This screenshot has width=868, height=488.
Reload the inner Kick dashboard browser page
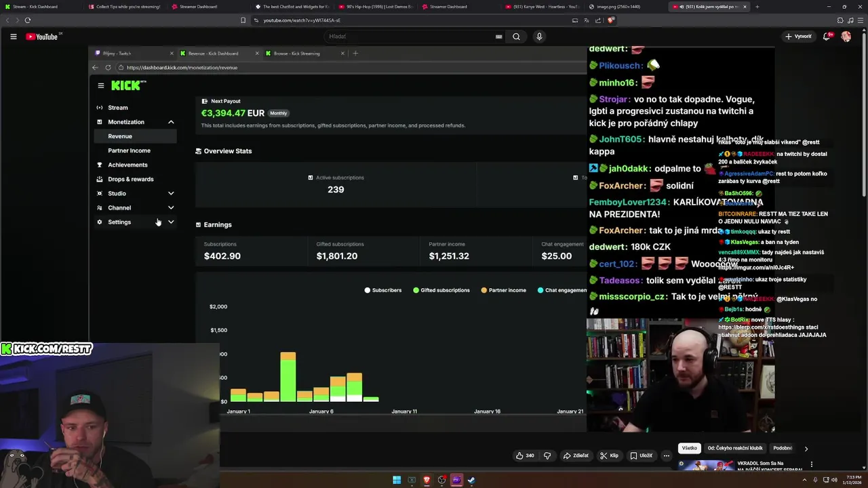point(108,68)
